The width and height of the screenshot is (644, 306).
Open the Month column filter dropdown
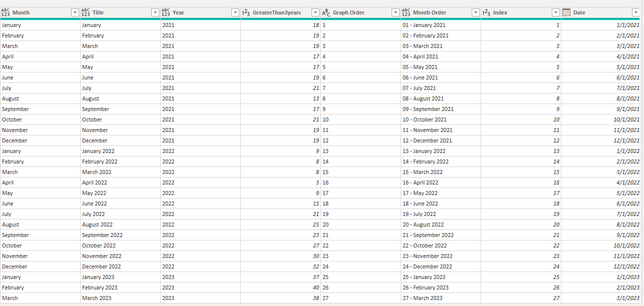pos(75,12)
